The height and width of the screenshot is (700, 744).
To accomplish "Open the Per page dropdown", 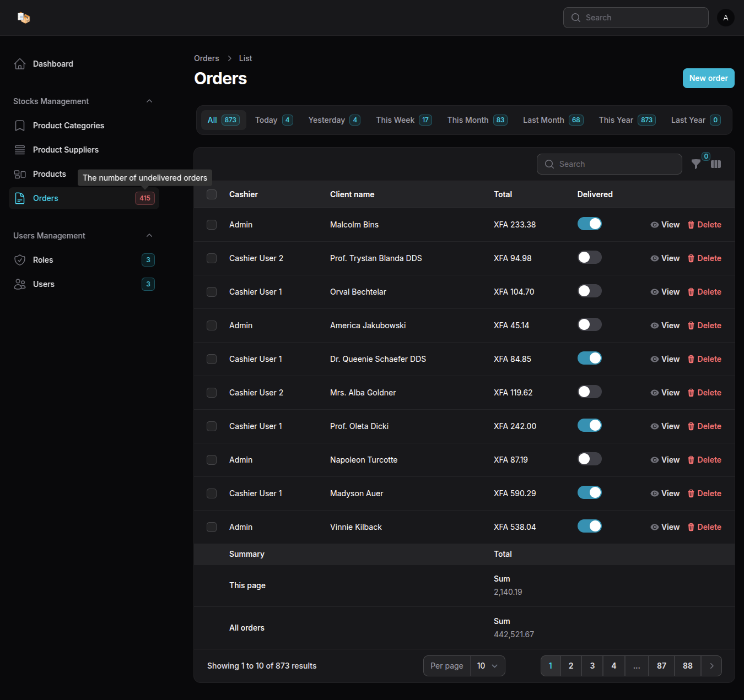I will point(487,666).
